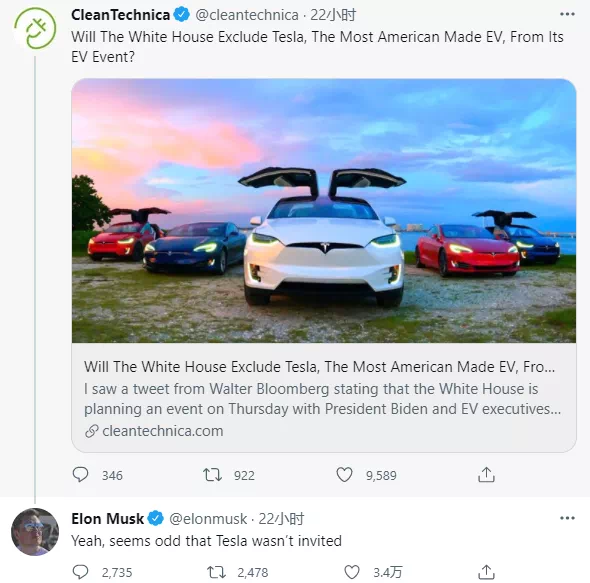Open the article card headline text

point(319,367)
